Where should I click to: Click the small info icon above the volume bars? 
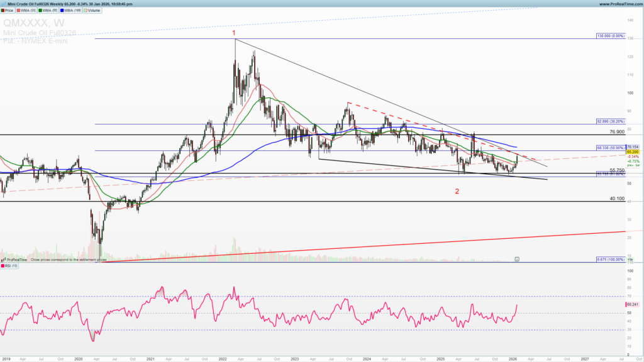tap(517, 259)
